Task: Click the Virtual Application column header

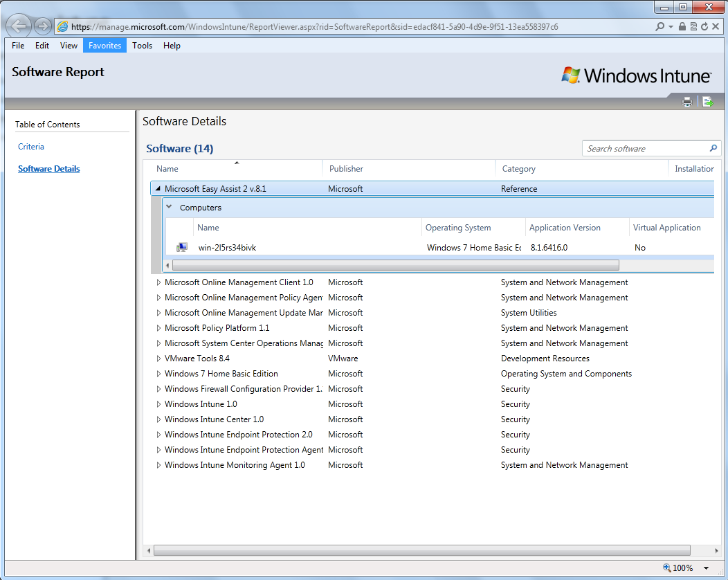Action: click(666, 228)
